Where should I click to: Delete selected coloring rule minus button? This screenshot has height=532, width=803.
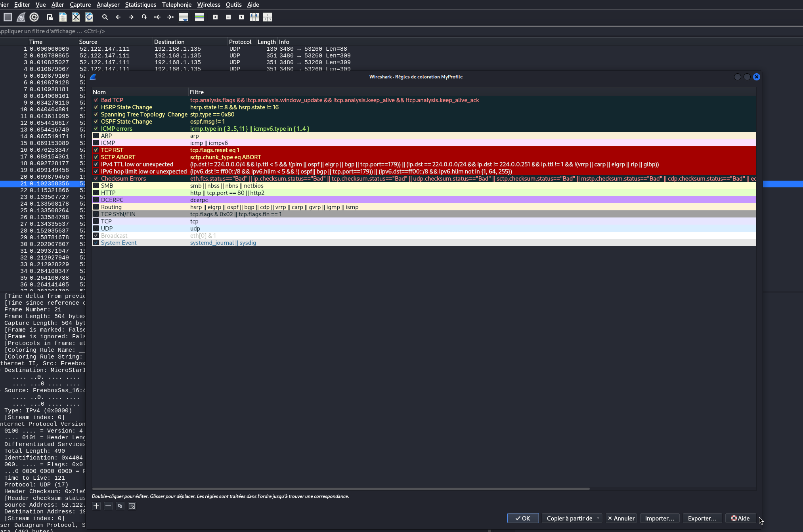coord(108,506)
